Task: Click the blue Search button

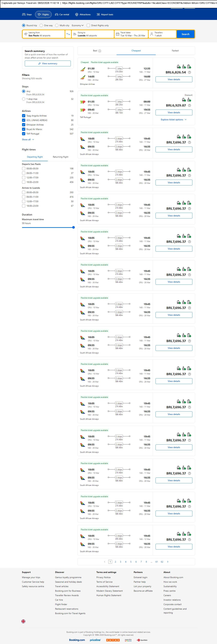Action: click(185, 34)
